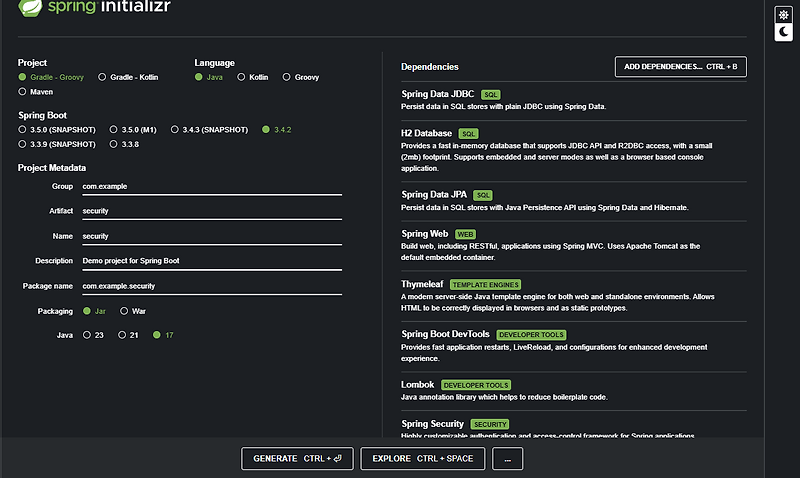Select Spring Boot 3.3.8
This screenshot has width=800, height=478.
[124, 144]
